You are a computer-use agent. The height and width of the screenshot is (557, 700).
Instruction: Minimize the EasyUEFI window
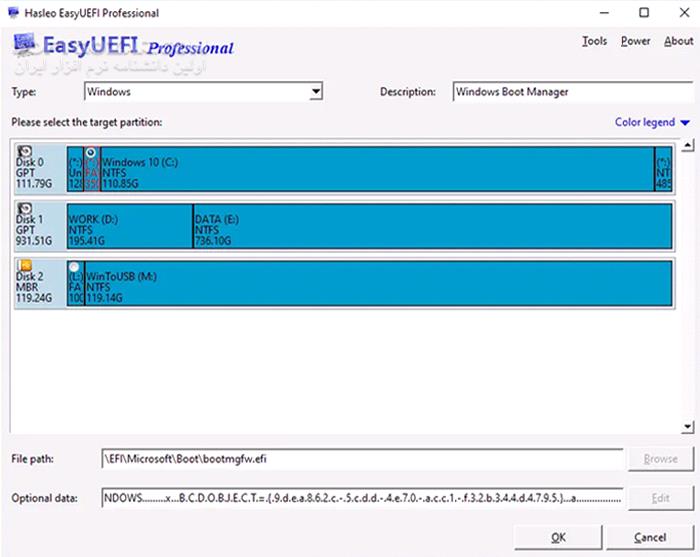coord(604,12)
